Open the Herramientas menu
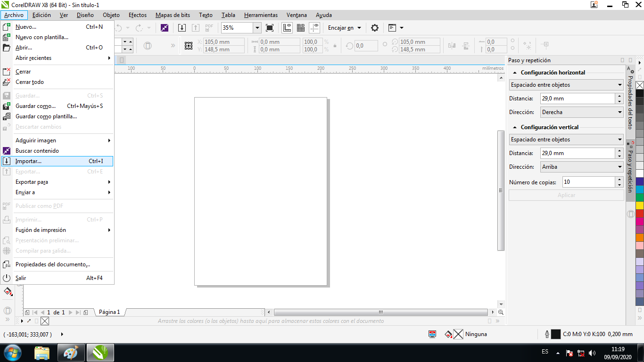This screenshot has width=644, height=362. 261,15
